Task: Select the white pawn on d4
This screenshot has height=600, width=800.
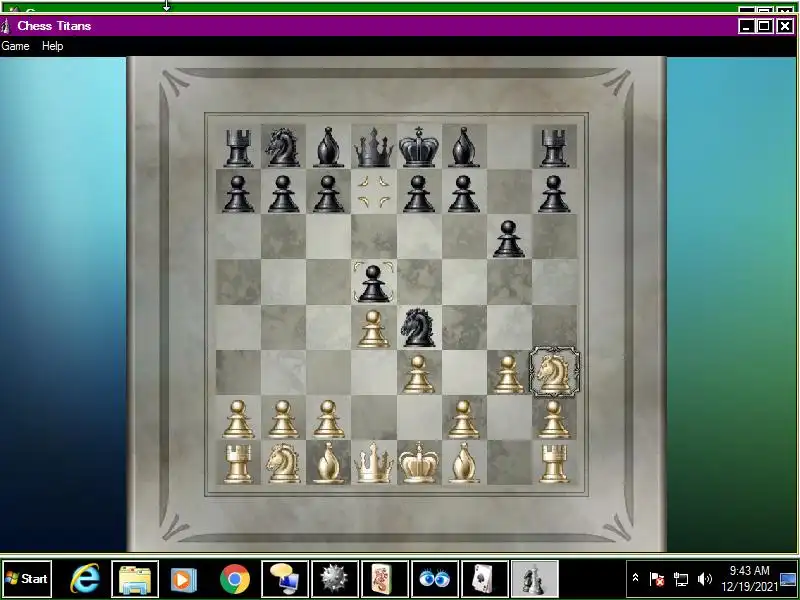Action: [x=373, y=329]
